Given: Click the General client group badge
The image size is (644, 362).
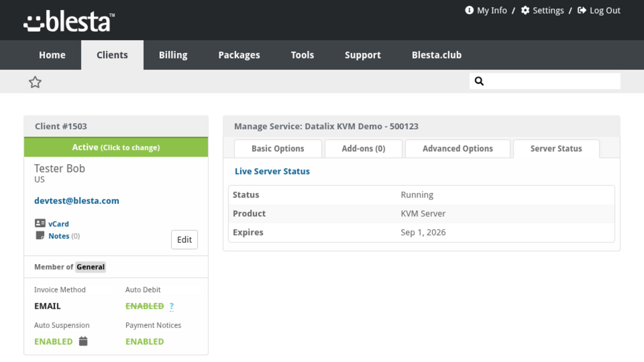Looking at the screenshot, I should 91,267.
